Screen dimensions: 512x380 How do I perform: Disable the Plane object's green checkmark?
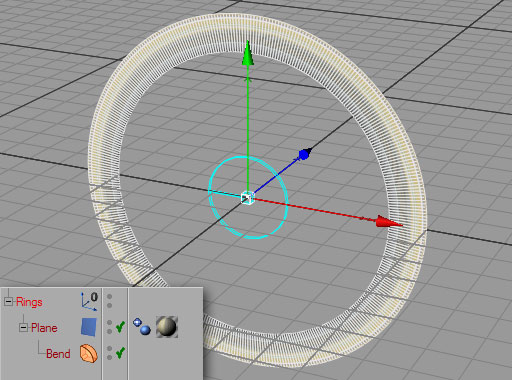pyautogui.click(x=120, y=327)
